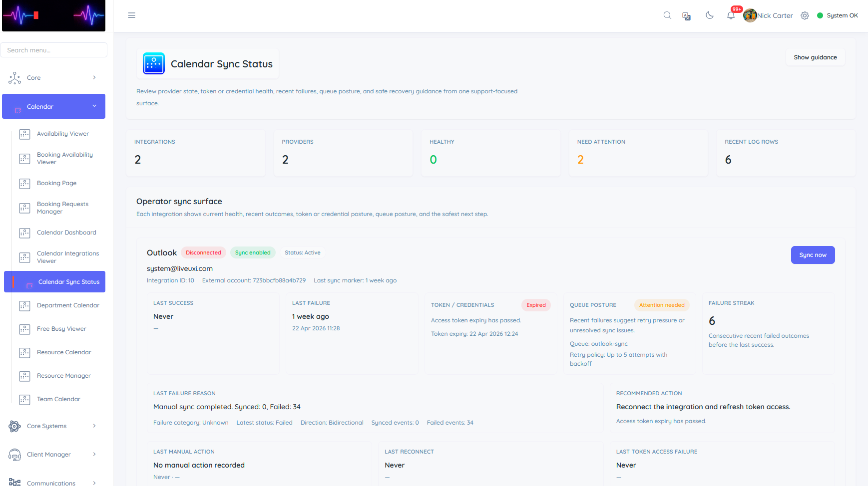Toggle the hamburger sidebar menu icon

pyautogui.click(x=131, y=15)
